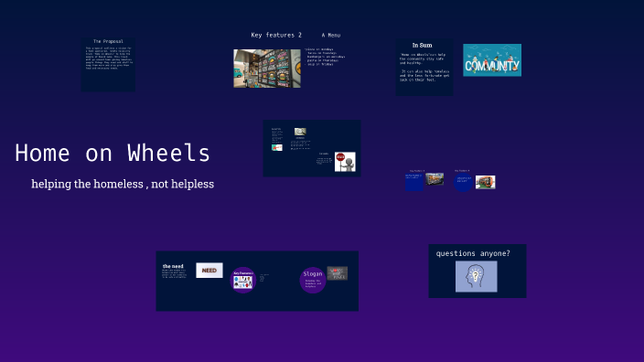Click the weekly menu list text

pos(325,57)
